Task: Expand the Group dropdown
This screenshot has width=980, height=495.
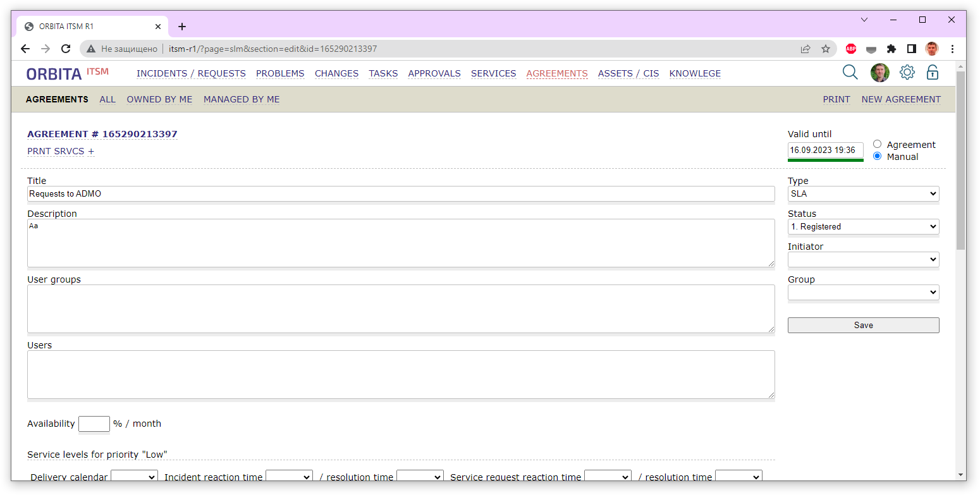Action: 863,293
